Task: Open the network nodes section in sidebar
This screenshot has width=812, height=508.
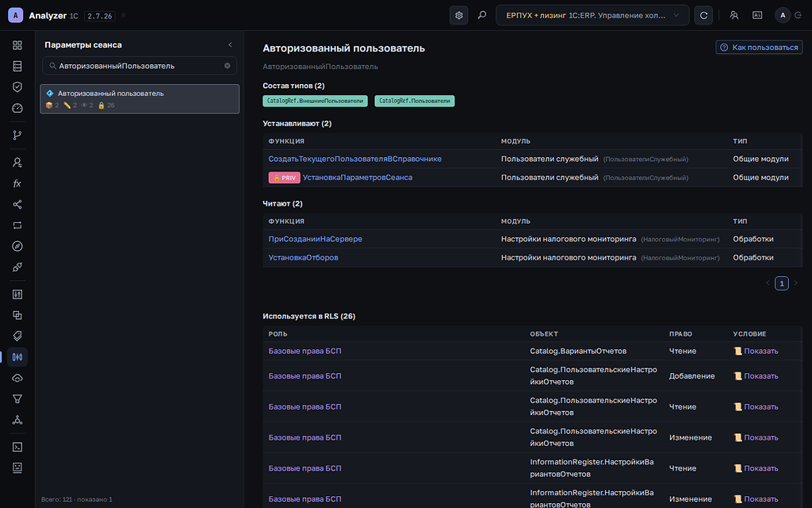Action: click(17, 420)
